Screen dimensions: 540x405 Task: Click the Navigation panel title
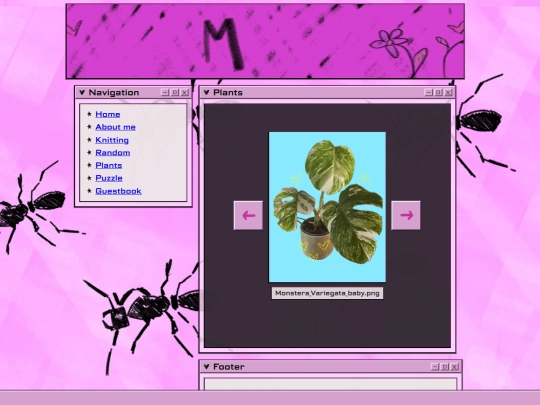[114, 92]
